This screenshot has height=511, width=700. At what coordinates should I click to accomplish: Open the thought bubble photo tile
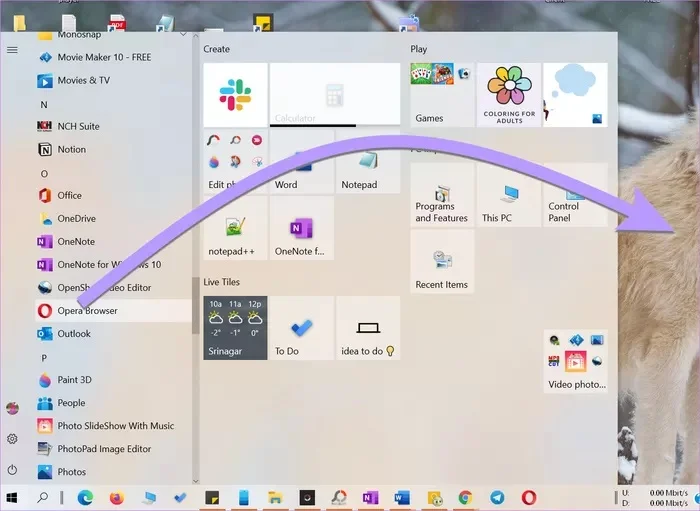(575, 95)
